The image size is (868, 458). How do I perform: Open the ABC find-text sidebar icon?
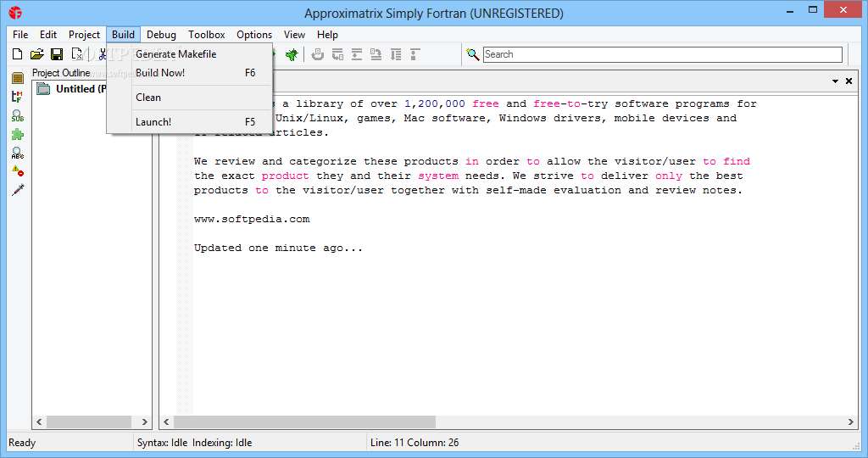click(18, 153)
